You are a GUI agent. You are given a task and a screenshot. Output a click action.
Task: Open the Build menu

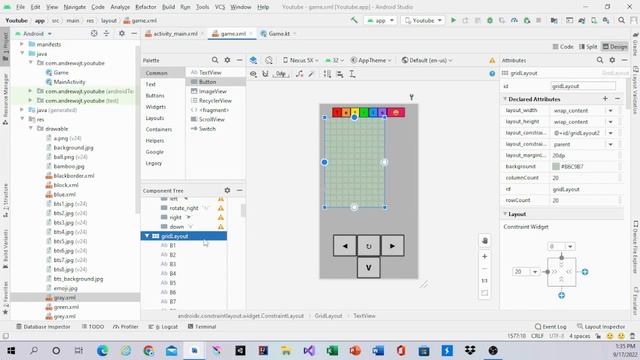click(168, 7)
